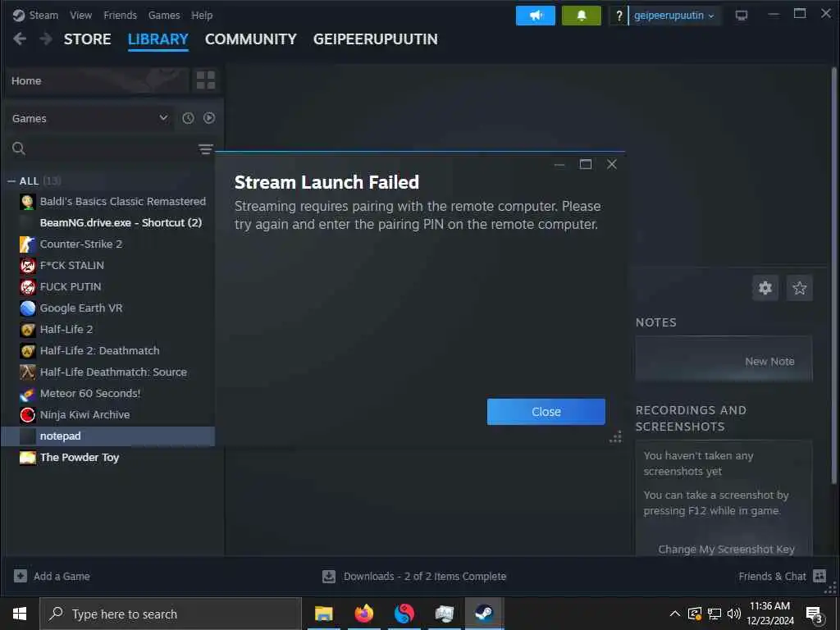Click Library Home button
Screen dimensions: 840x630
(x=97, y=80)
